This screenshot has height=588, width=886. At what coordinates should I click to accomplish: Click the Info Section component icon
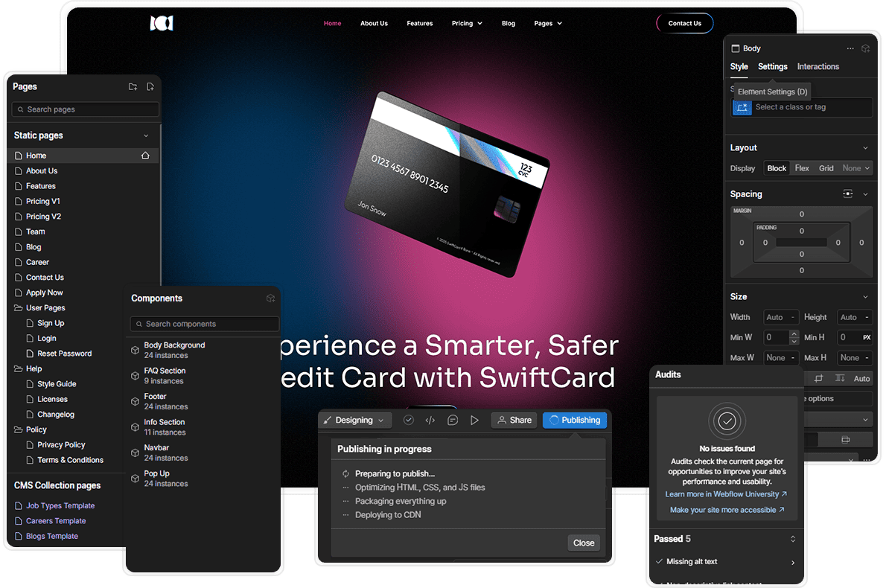coord(135,427)
